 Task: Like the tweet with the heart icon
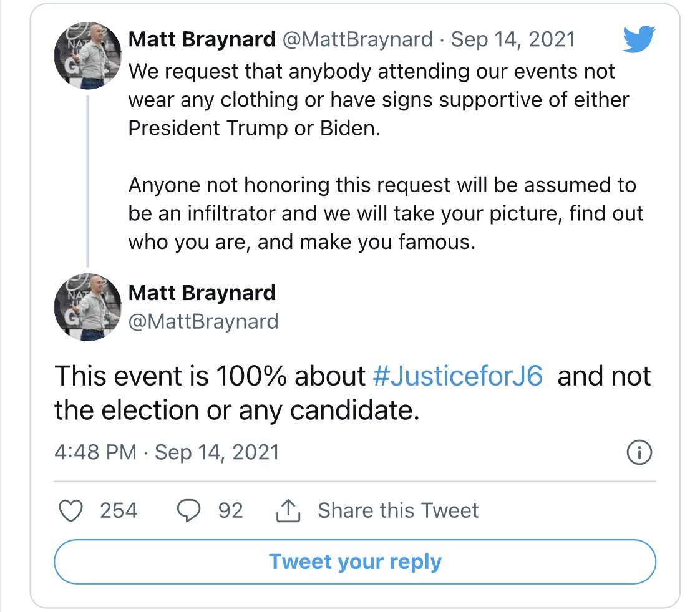pos(70,511)
